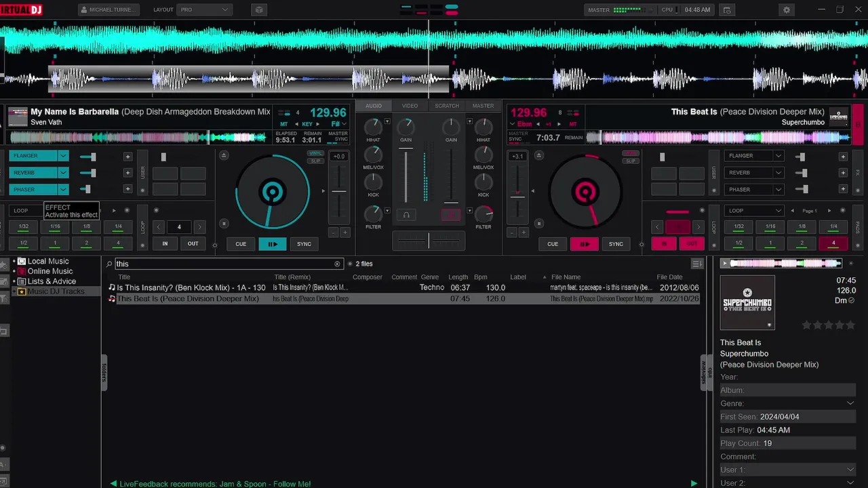Switch to the SCRATCH mixer tab
This screenshot has width=868, height=488.
click(447, 106)
